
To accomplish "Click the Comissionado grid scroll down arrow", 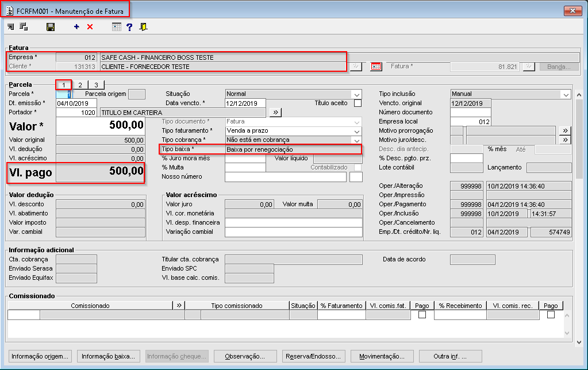I will (567, 333).
